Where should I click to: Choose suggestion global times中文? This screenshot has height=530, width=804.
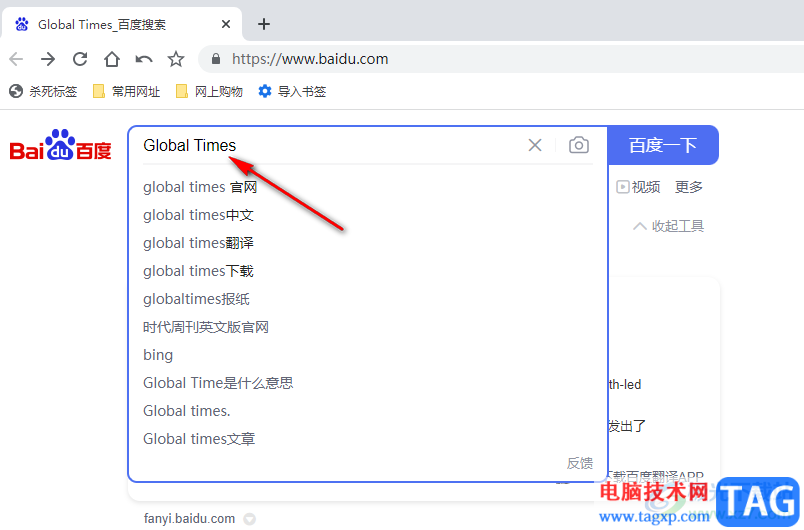(198, 215)
